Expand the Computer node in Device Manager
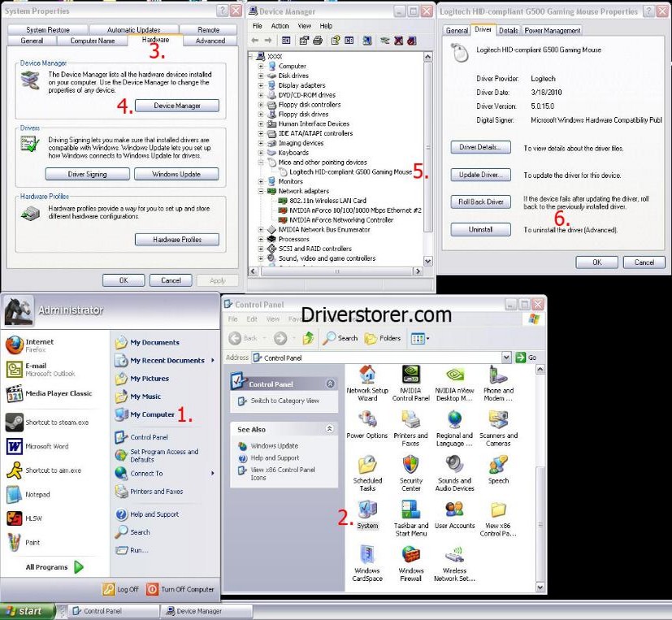The width and height of the screenshot is (672, 620). point(261,66)
